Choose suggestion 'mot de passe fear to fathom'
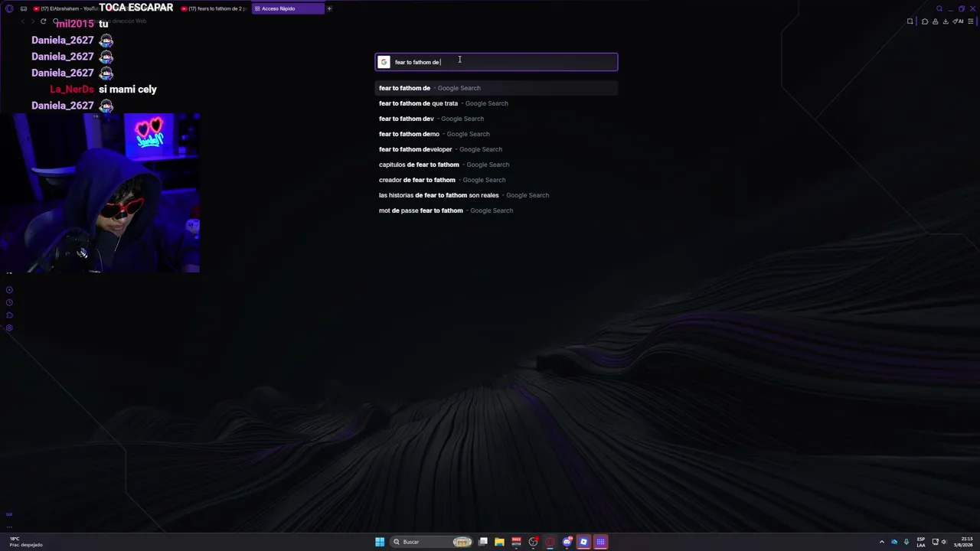This screenshot has height=551, width=980. click(x=496, y=210)
